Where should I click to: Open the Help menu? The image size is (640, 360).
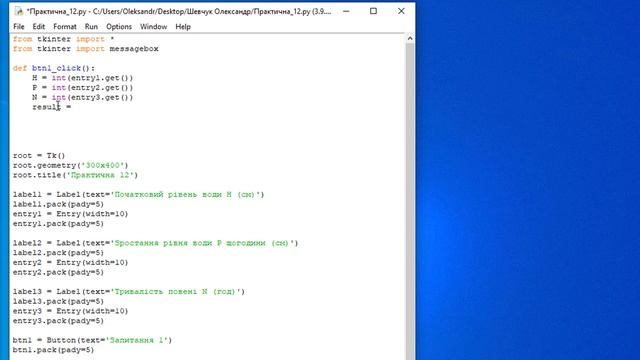pyautogui.click(x=183, y=27)
